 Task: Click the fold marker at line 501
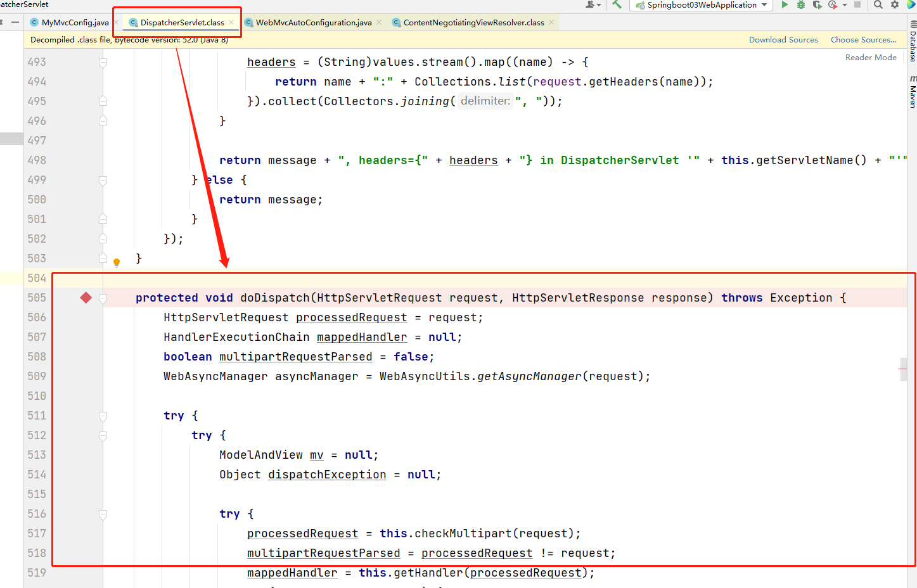coord(103,219)
